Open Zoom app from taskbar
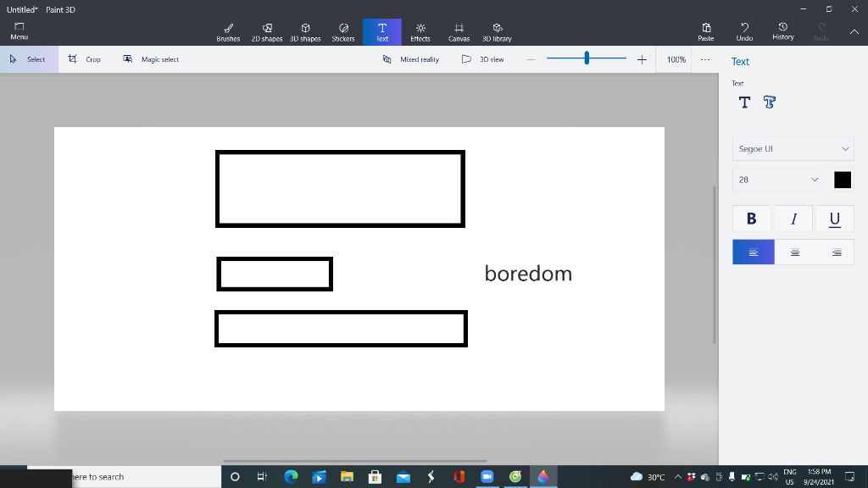The image size is (868, 488). 487,476
